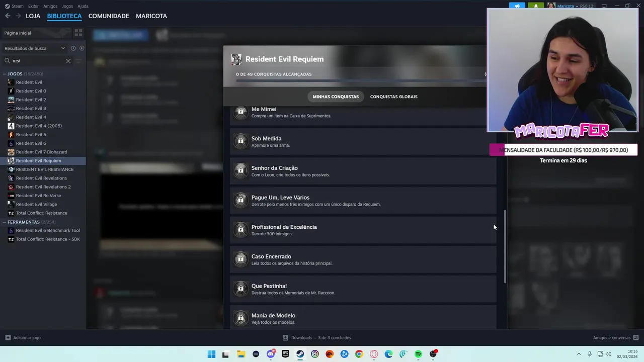
Task: Click the achievements list vertical scrollbar thumb
Action: (x=505, y=247)
